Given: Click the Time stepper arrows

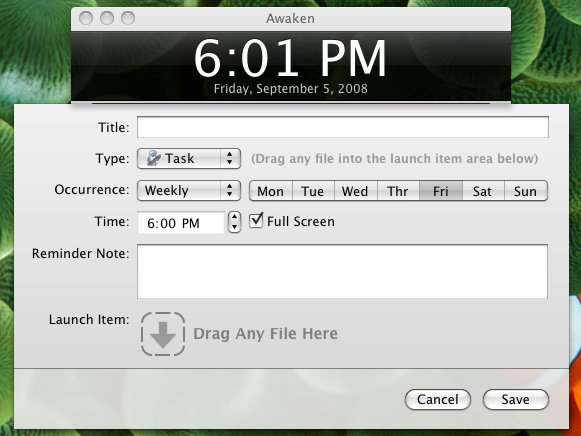Looking at the screenshot, I should pyautogui.click(x=234, y=222).
